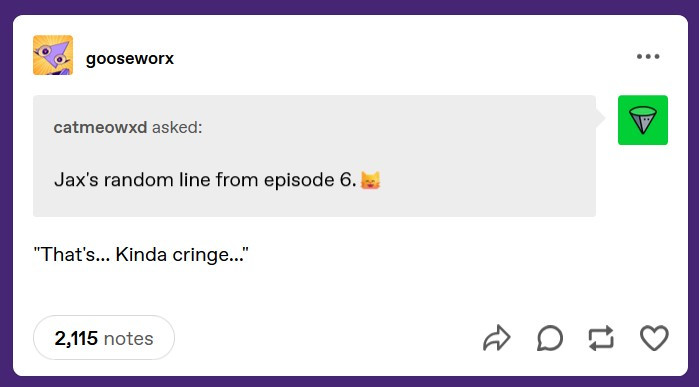Image resolution: width=699 pixels, height=387 pixels.
Task: Reblog the post with the loop arrows icon
Action: tap(601, 338)
